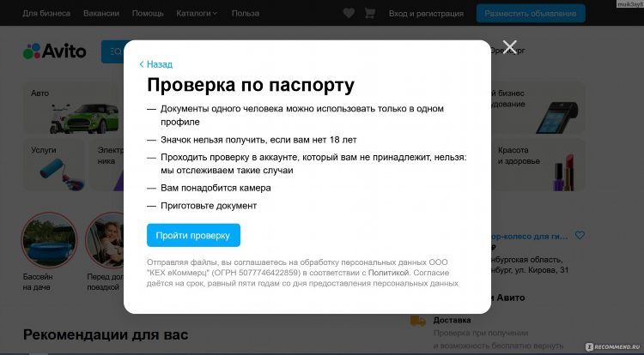
Task: Open Вакансии menu item
Action: [101, 14]
